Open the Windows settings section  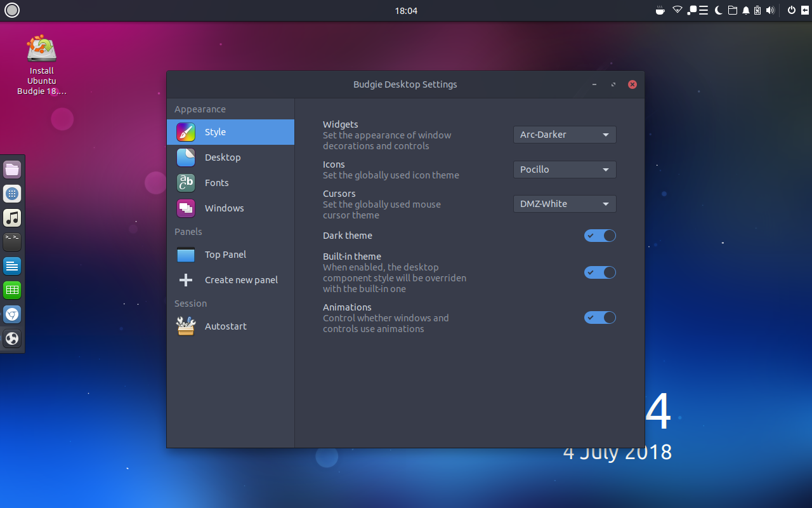click(x=230, y=208)
